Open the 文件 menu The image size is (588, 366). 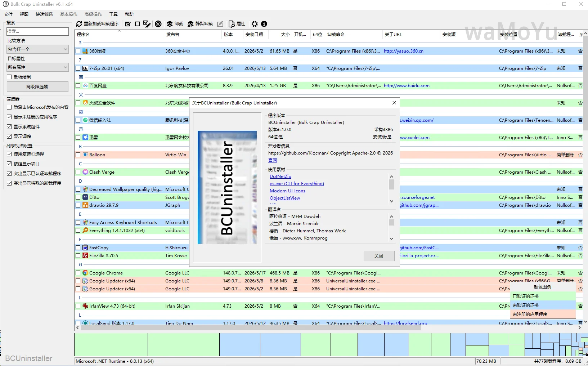coord(8,14)
